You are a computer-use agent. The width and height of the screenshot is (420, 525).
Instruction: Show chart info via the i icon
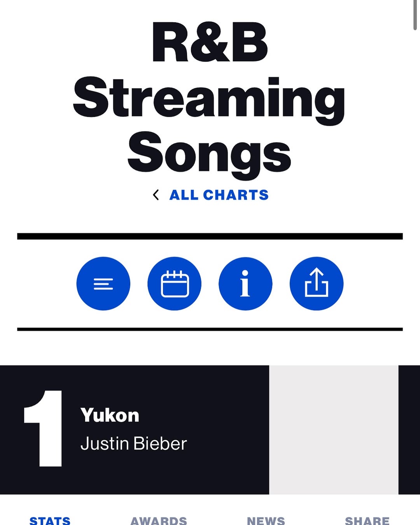[245, 283]
